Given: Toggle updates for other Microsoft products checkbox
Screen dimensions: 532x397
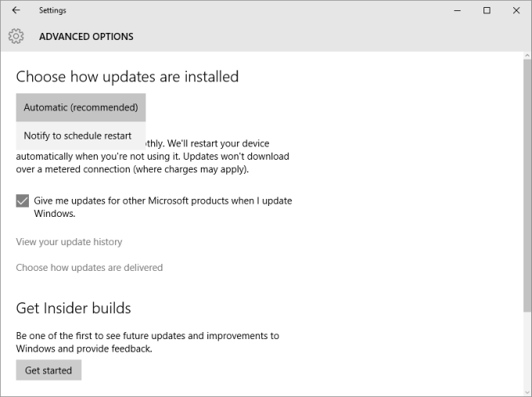Looking at the screenshot, I should 23,201.
